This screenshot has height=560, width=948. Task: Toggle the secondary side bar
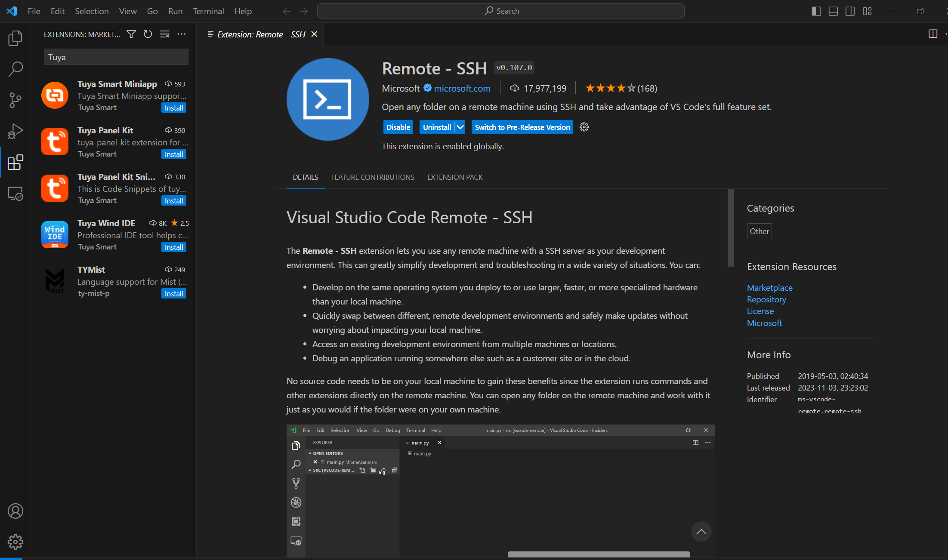point(850,11)
